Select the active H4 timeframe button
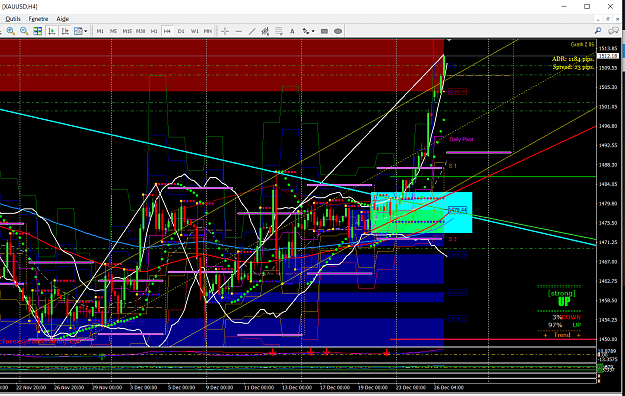625x396 pixels. coord(167,31)
